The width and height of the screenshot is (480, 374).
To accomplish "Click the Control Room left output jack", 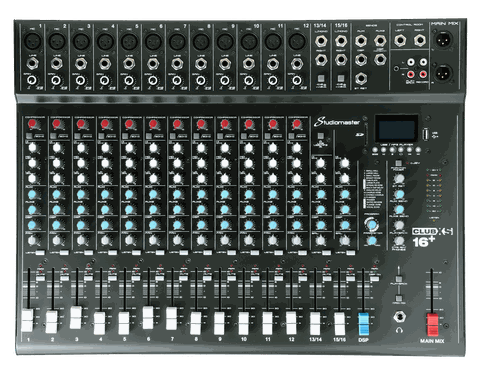I will point(400,41).
